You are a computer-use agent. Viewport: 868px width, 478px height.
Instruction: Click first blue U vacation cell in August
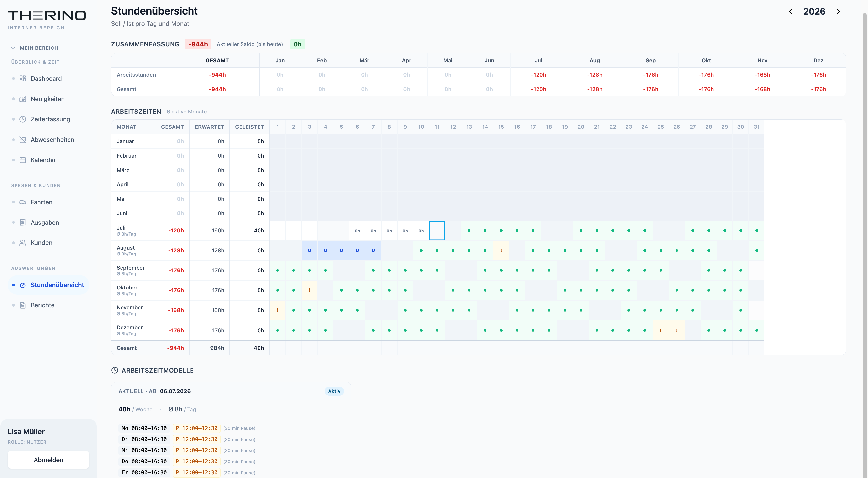tap(309, 250)
